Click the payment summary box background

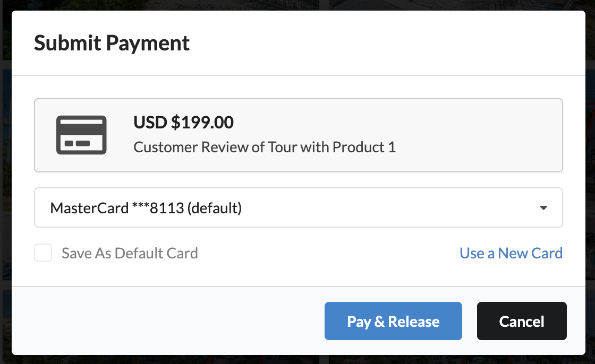tap(474, 135)
